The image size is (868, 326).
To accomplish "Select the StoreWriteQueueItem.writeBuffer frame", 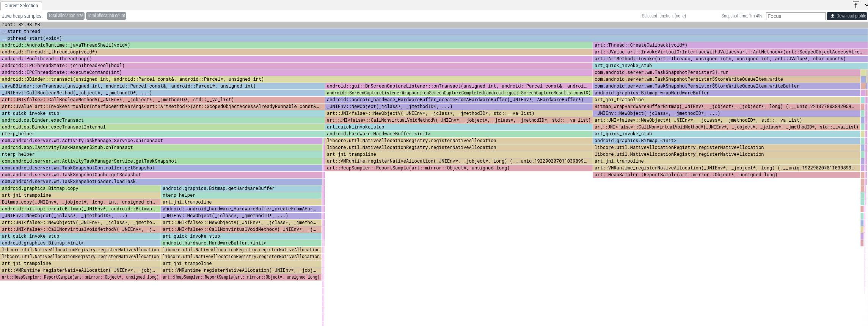I will (726, 86).
